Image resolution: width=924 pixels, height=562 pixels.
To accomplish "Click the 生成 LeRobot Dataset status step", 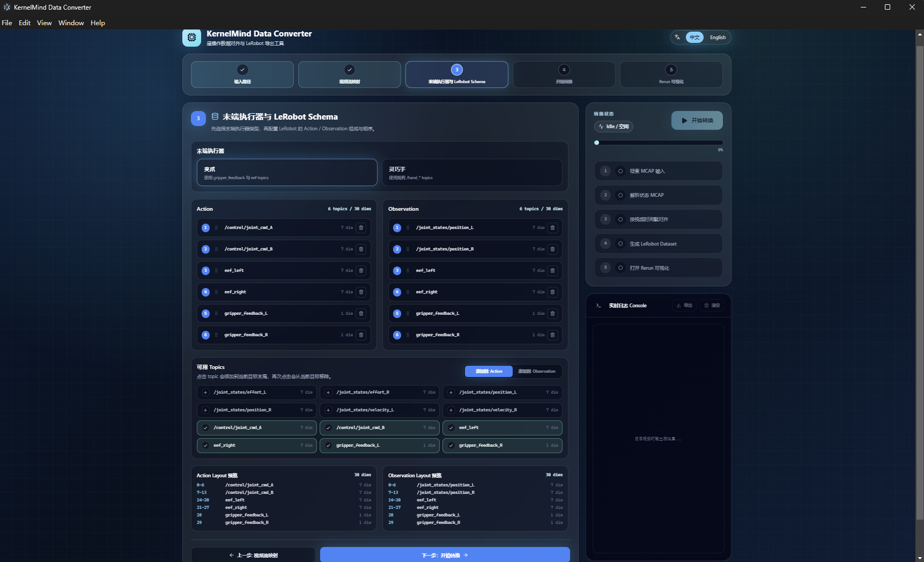I will coord(658,243).
